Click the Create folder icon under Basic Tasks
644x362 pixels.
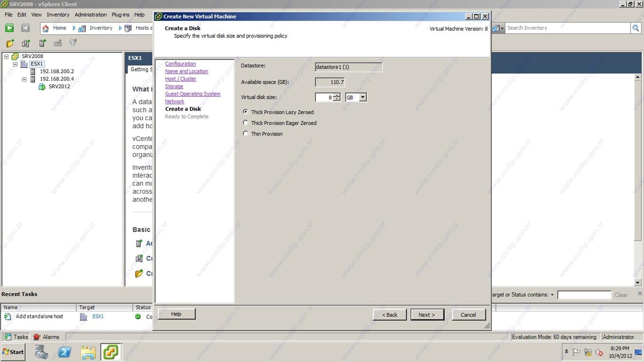[x=139, y=273]
